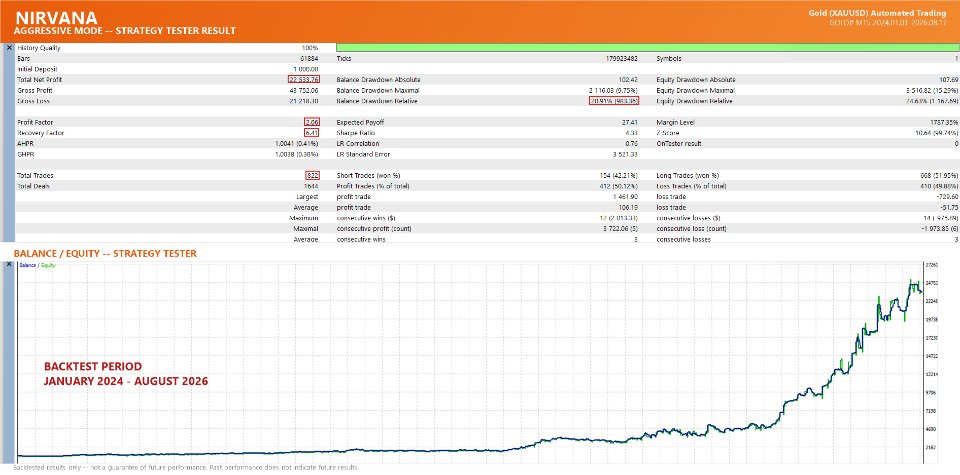Click the Equity Drawdown Absolute value 107.69
Image resolution: width=960 pixels, height=475 pixels.
(x=948, y=80)
